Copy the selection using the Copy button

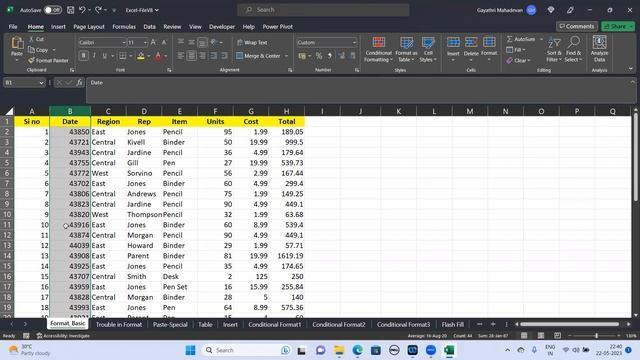pyautogui.click(x=38, y=50)
